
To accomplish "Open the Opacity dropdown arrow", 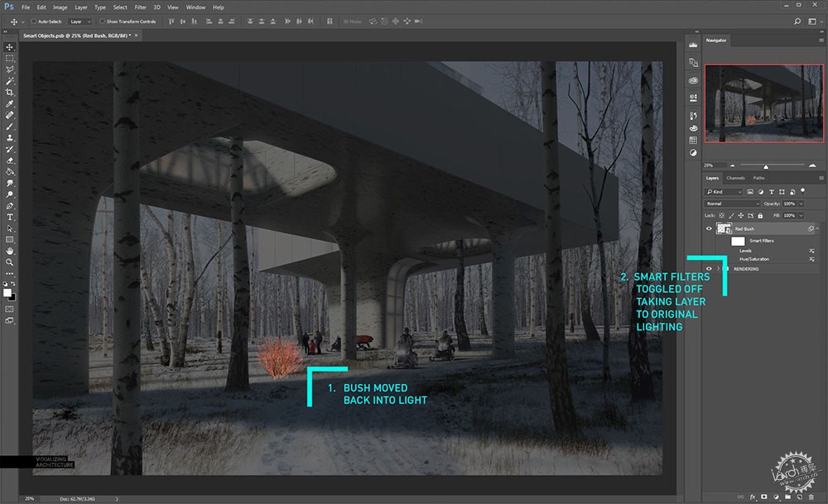I will pyautogui.click(x=801, y=204).
